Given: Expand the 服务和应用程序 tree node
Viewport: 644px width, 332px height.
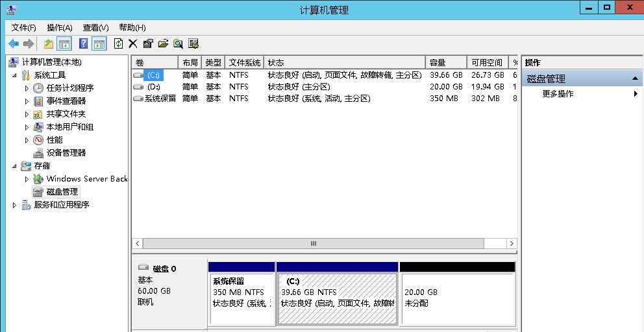Looking at the screenshot, I should coord(15,205).
